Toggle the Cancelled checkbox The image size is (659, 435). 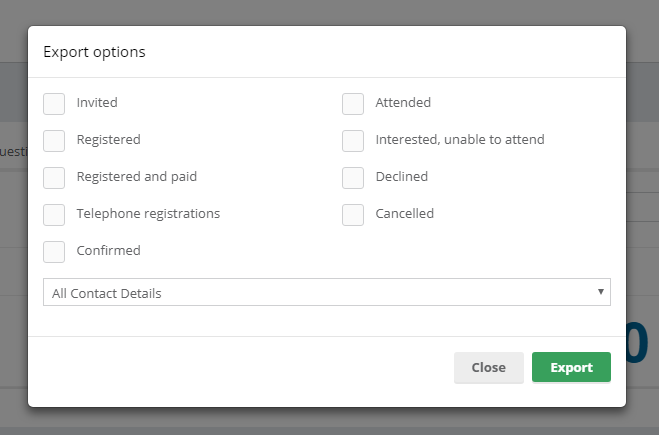point(353,215)
